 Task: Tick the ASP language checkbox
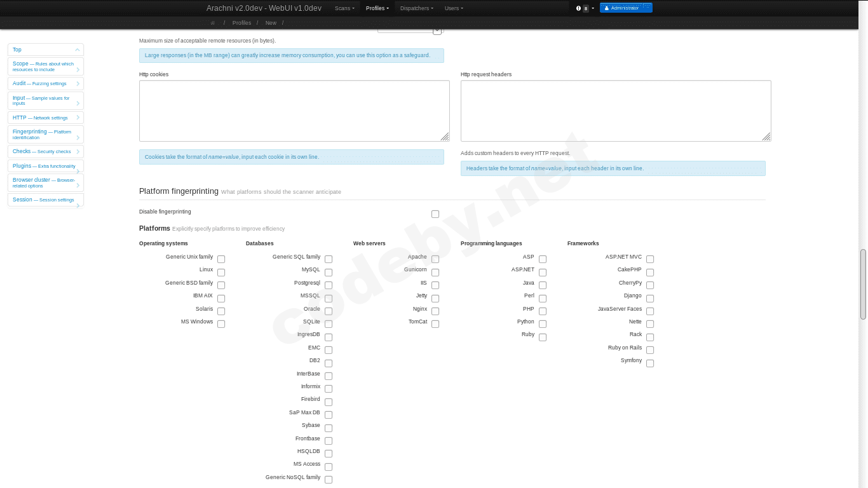(543, 259)
